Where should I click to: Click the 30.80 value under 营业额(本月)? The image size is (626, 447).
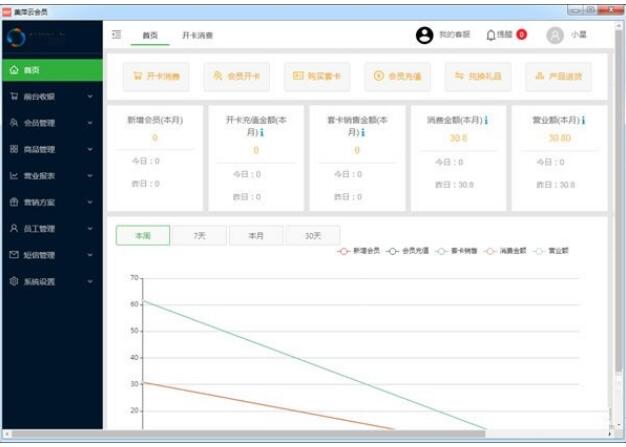pos(560,138)
